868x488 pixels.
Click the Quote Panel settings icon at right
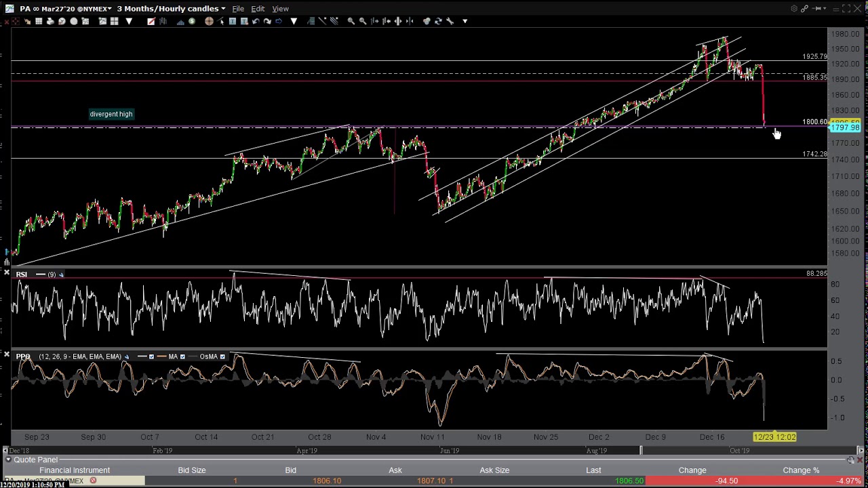pos(850,460)
